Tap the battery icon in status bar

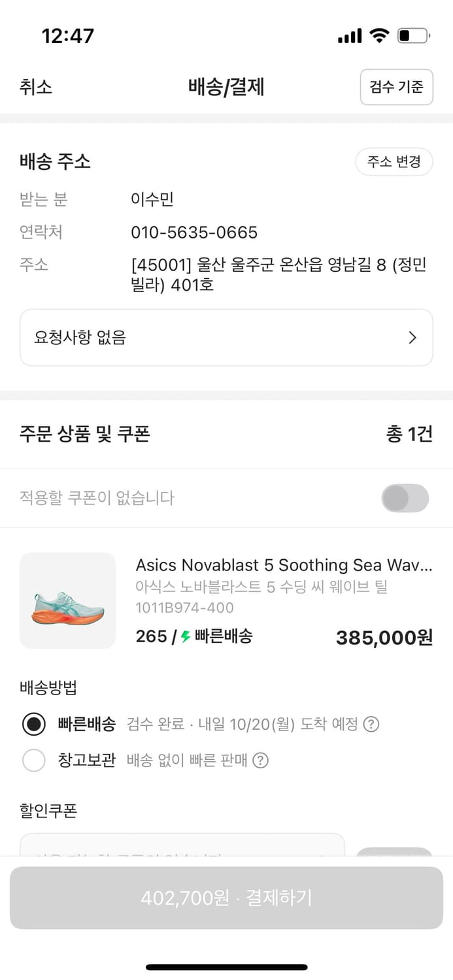[x=413, y=36]
